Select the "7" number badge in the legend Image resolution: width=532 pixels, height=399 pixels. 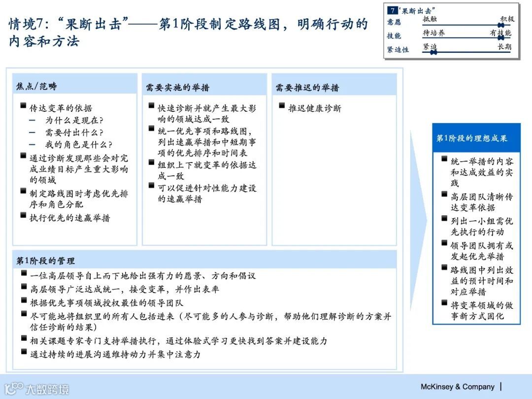(x=392, y=10)
